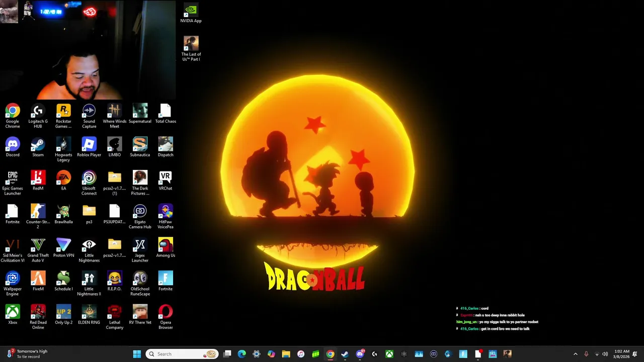Open the Brawlhalla desktop icon
Viewport: 644px width, 362px height.
tap(63, 214)
